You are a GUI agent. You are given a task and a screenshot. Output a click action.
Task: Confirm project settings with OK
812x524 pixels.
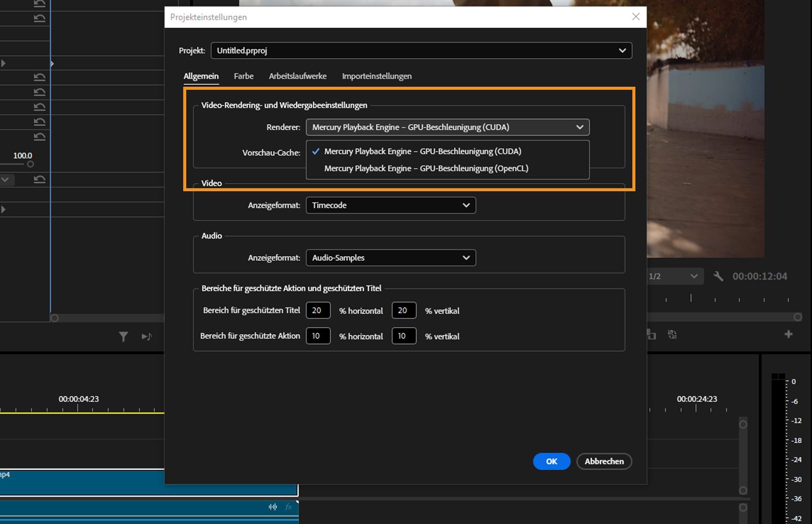(x=552, y=461)
